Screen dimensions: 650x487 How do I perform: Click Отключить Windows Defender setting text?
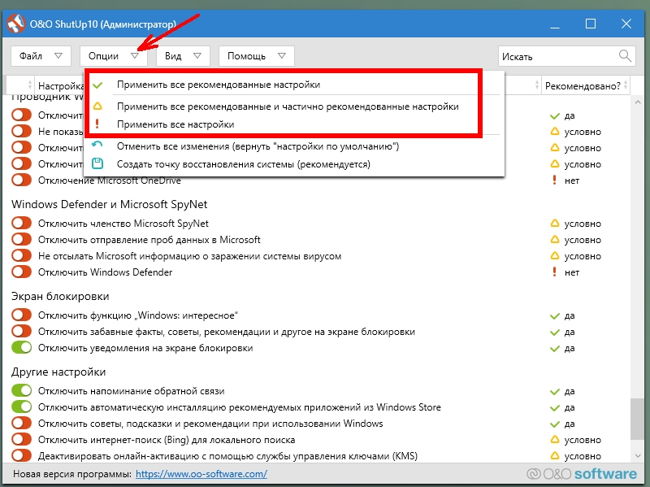(x=105, y=272)
